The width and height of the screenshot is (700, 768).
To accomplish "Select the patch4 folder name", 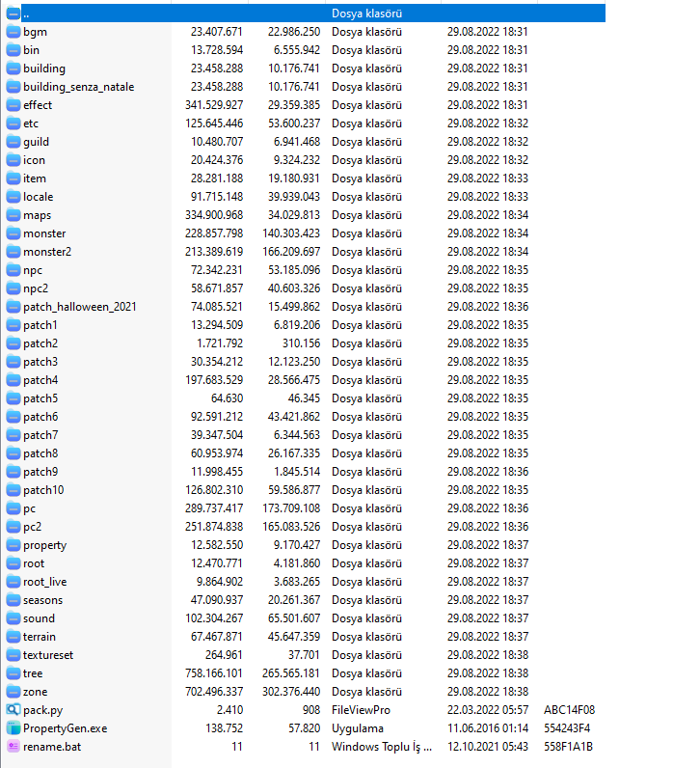I will (x=40, y=380).
